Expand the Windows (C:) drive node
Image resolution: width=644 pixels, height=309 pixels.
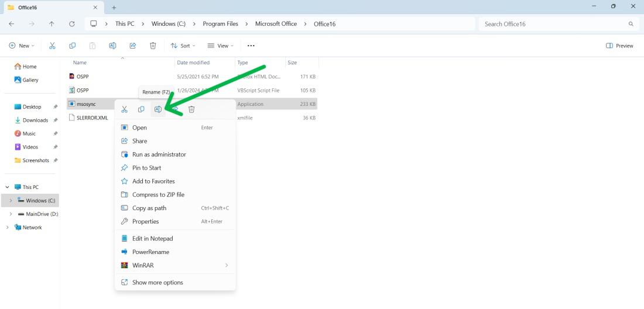[x=11, y=201]
